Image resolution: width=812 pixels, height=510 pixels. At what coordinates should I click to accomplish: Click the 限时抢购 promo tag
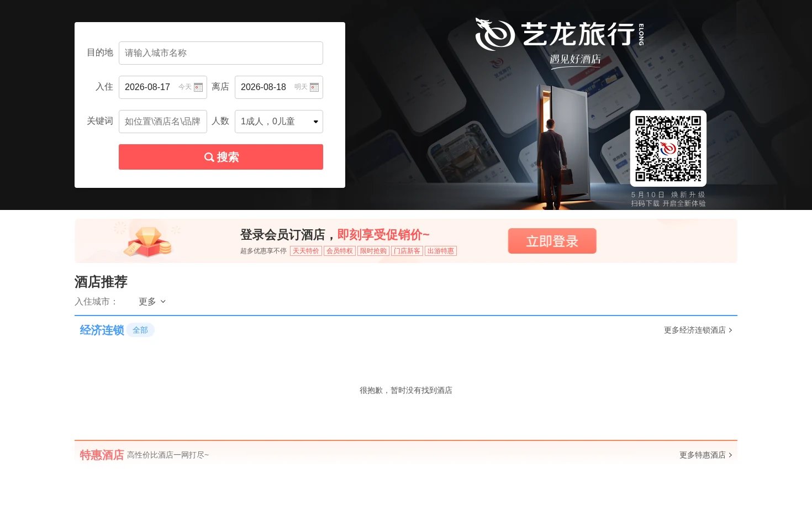pyautogui.click(x=373, y=251)
